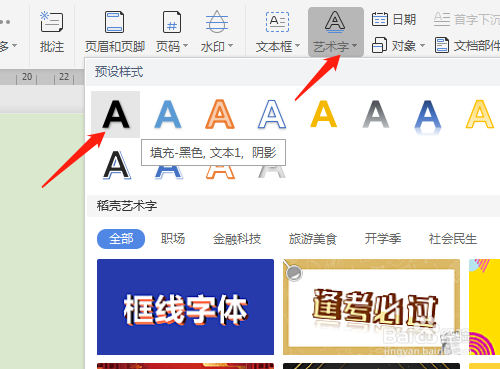Select the 社会民生 category tab
The height and width of the screenshot is (369, 500).
coord(453,239)
